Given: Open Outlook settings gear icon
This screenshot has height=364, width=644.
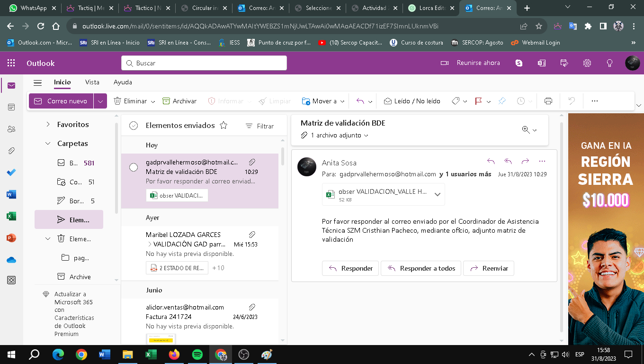Looking at the screenshot, I should click(587, 63).
